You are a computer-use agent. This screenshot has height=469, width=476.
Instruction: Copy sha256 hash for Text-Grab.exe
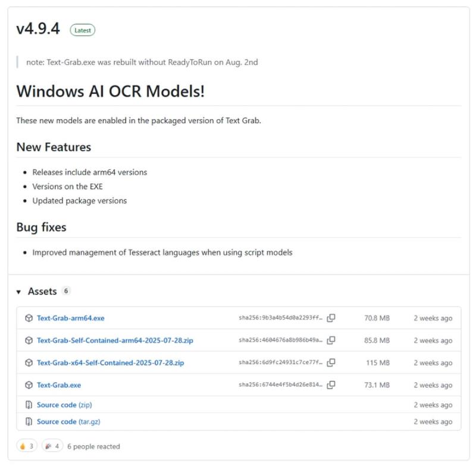[x=331, y=385]
